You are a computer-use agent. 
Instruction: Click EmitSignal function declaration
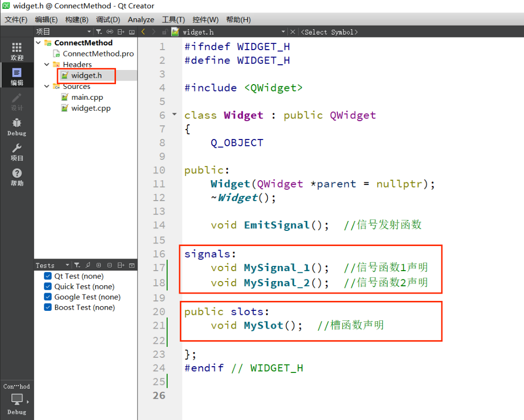277,225
